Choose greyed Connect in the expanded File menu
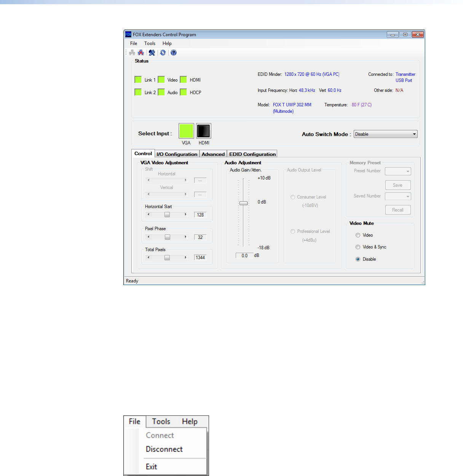This screenshot has width=466, height=476. tap(160, 435)
